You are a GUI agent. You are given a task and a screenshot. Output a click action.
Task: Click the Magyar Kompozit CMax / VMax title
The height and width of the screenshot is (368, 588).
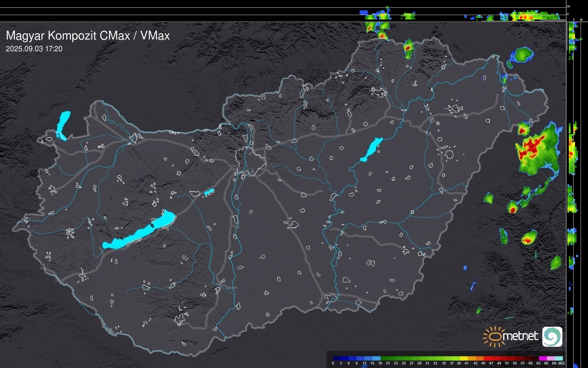pos(88,36)
